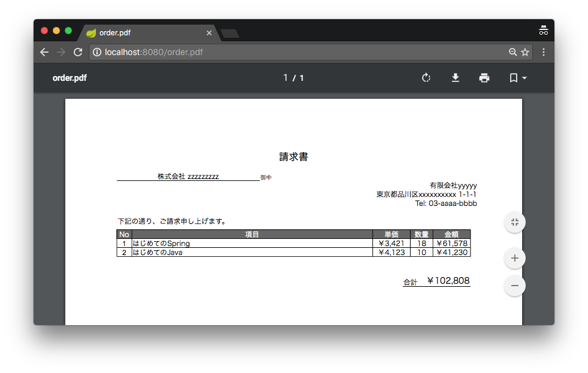Select the order.pdf browser tab
588x373 pixels.
(x=144, y=33)
